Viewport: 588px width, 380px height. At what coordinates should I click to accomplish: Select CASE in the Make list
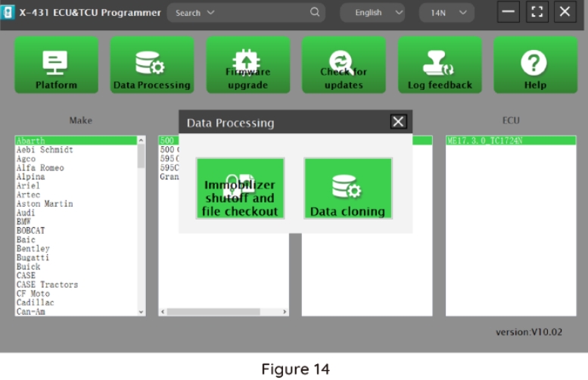click(76, 276)
